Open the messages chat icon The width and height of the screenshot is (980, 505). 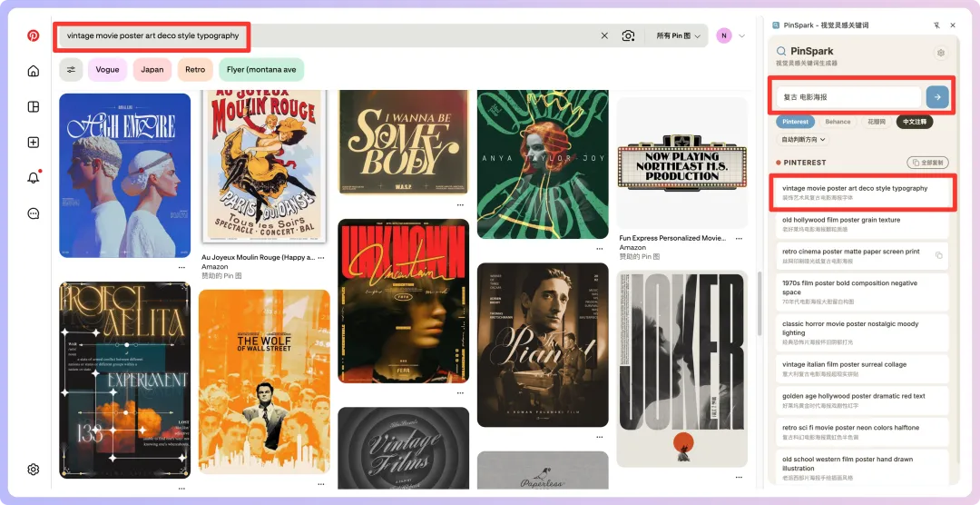click(34, 214)
